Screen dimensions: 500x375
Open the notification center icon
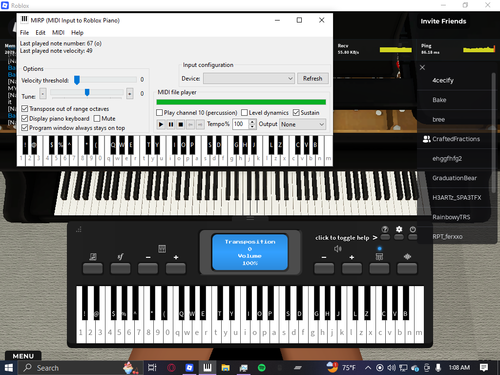(x=484, y=368)
